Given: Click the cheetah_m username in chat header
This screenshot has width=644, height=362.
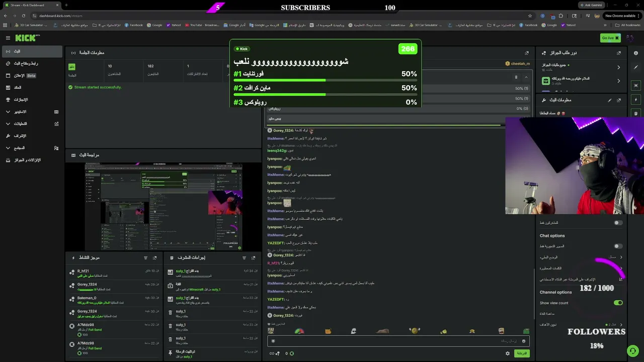Looking at the screenshot, I should pos(520,63).
